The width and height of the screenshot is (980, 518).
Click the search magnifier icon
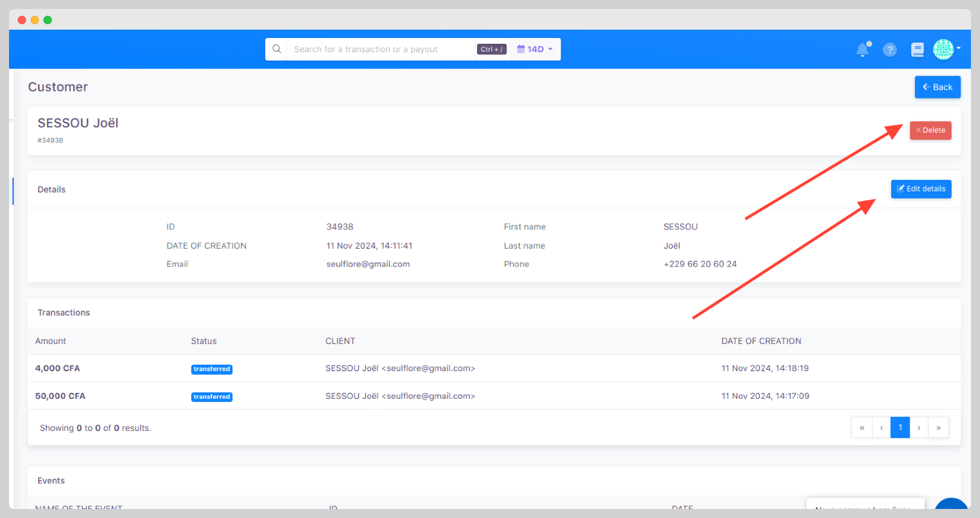pyautogui.click(x=277, y=48)
